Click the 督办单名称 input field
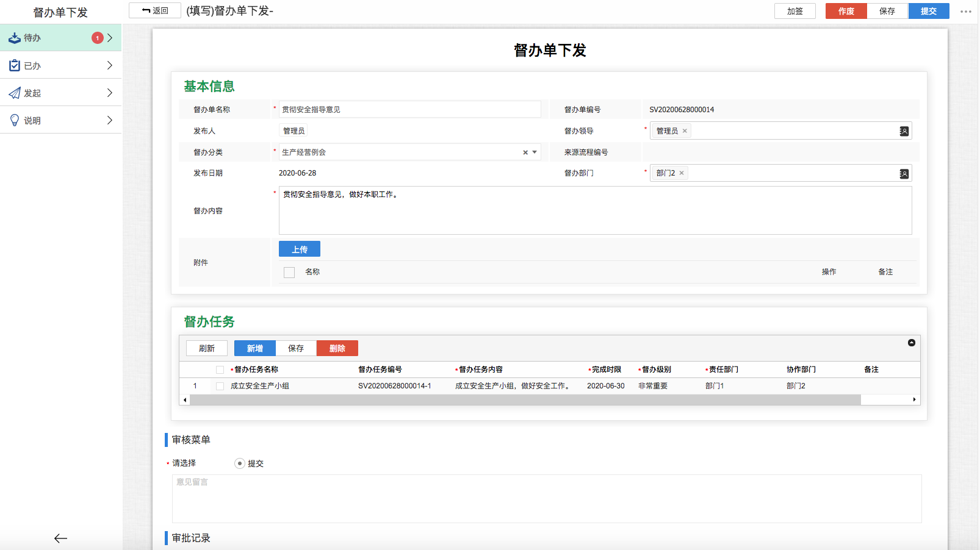 click(x=409, y=109)
